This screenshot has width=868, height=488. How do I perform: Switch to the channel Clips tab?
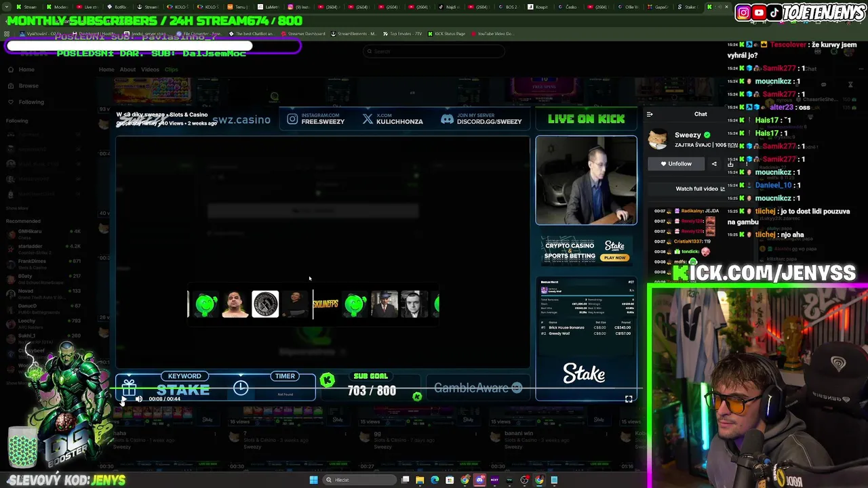[171, 69]
